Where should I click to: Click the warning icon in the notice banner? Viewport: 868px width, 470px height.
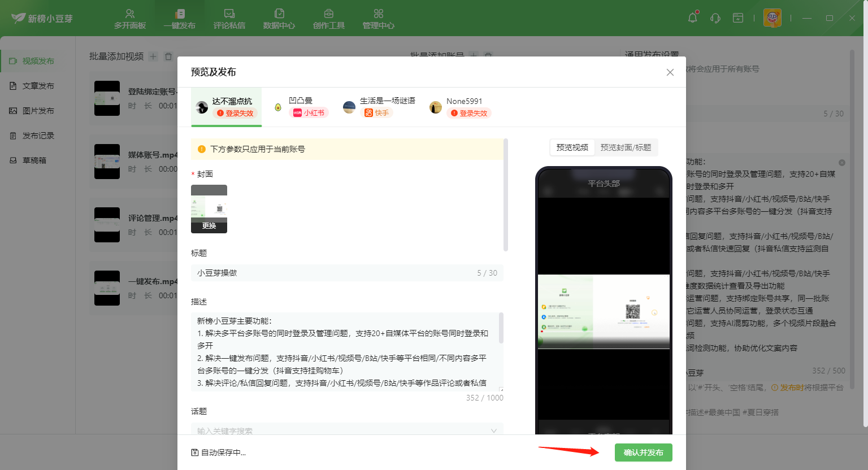(x=202, y=149)
